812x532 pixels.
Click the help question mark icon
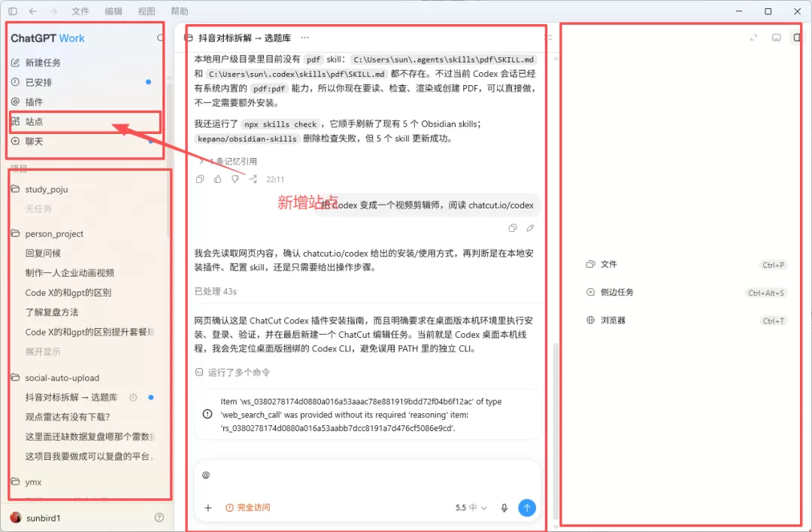point(159,518)
